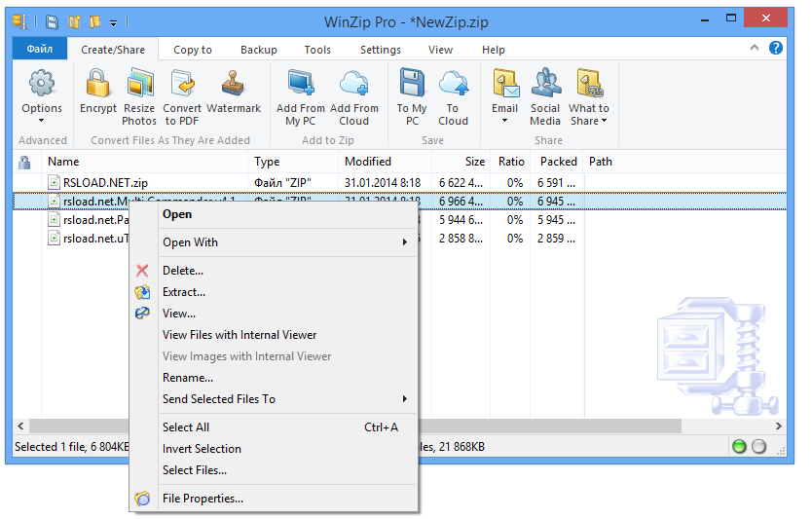This screenshot has width=812, height=519.
Task: Click Add From Cloud icon
Action: click(x=354, y=84)
